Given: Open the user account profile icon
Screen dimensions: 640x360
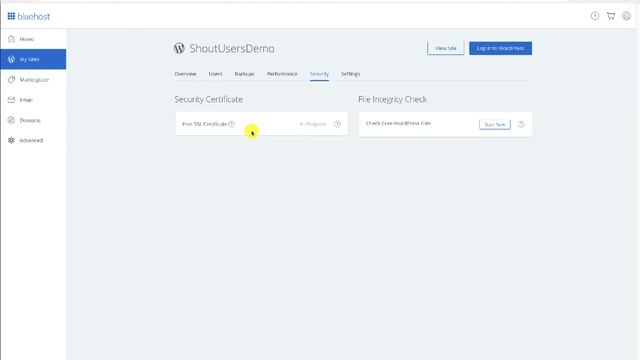Looking at the screenshot, I should point(626,16).
